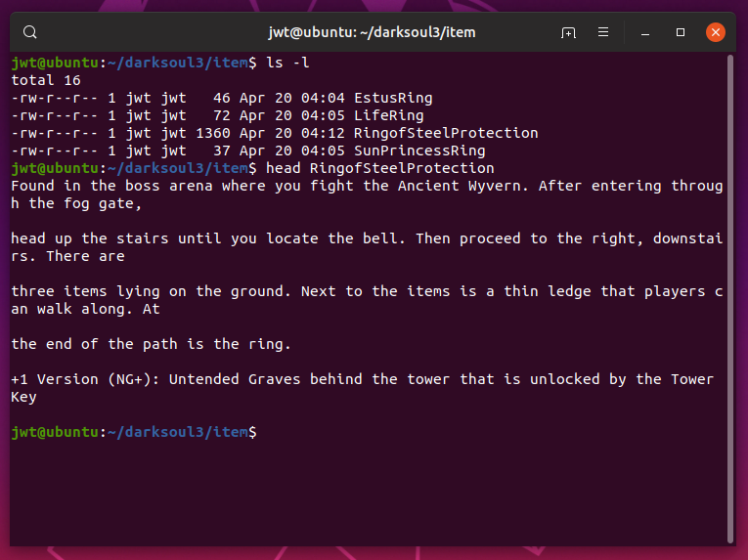Click the text 'three items lying on the ground.'

coord(152,291)
